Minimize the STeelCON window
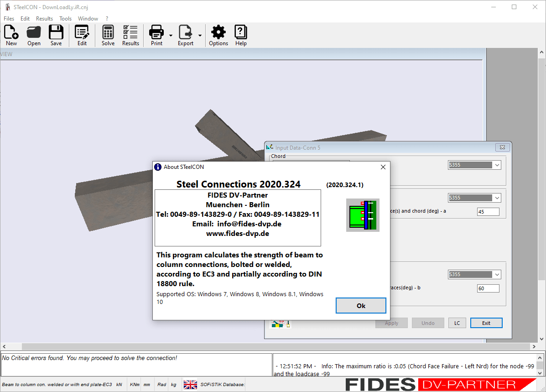Screen dimensions: 546x392 click(x=494, y=7)
